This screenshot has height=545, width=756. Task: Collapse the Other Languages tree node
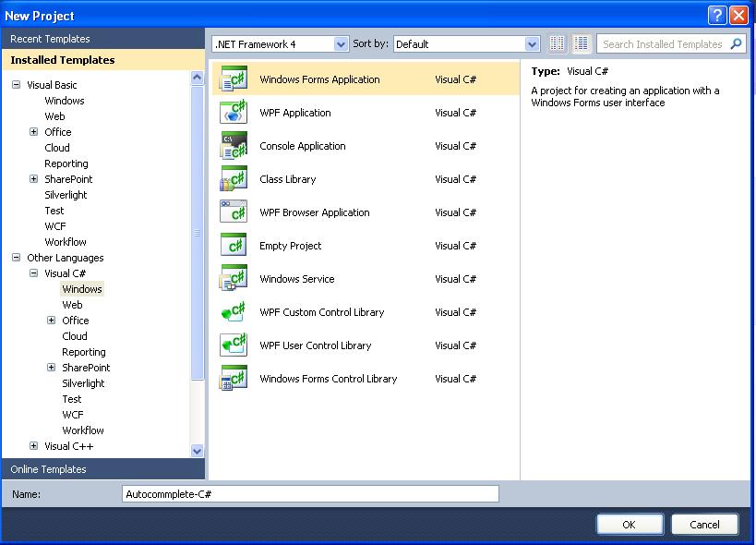click(x=17, y=257)
